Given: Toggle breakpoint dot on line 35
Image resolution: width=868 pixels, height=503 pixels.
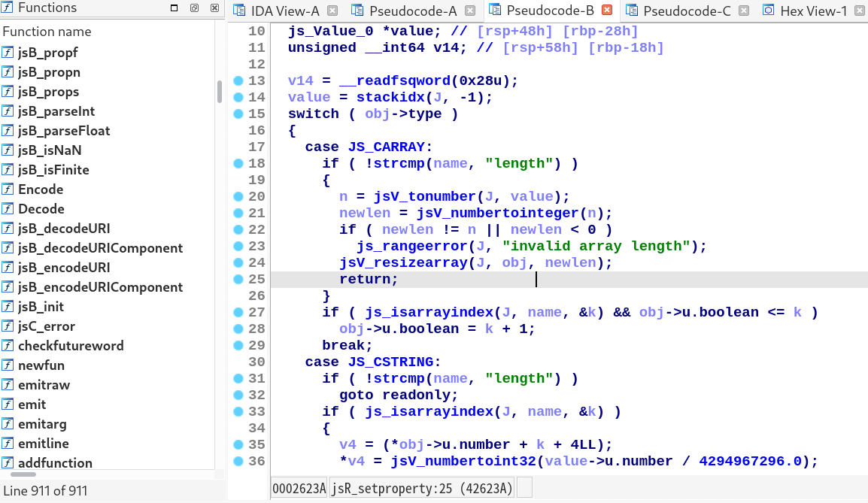Looking at the screenshot, I should [x=238, y=444].
